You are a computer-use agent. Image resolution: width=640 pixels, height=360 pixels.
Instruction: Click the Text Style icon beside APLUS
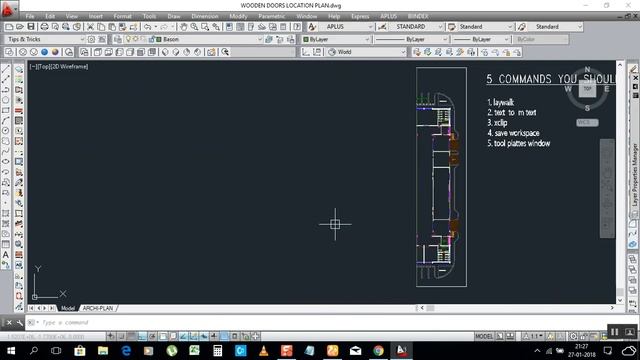pyautogui.click(x=312, y=27)
